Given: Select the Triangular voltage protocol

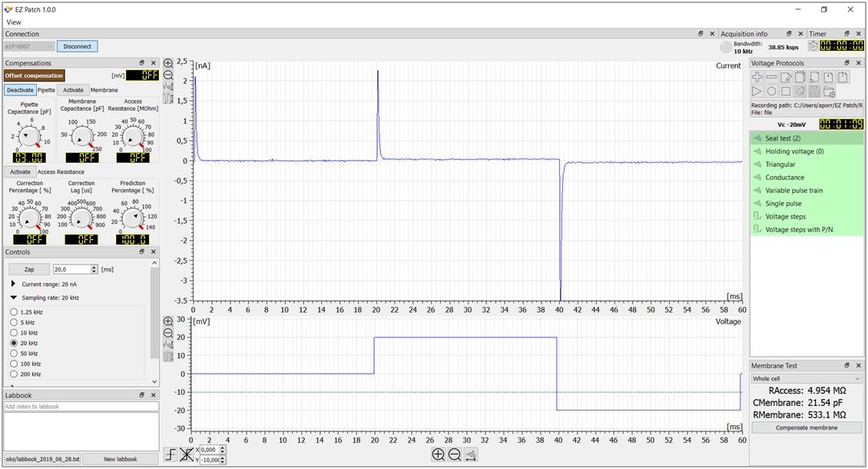Looking at the screenshot, I should click(x=780, y=165).
